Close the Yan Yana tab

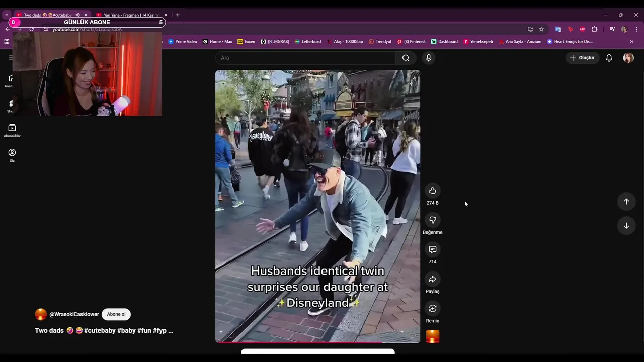click(166, 15)
